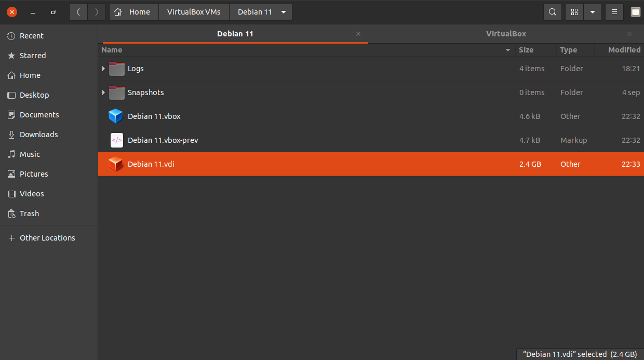The height and width of the screenshot is (360, 644).
Task: Switch to grid view icon
Action: pyautogui.click(x=574, y=12)
